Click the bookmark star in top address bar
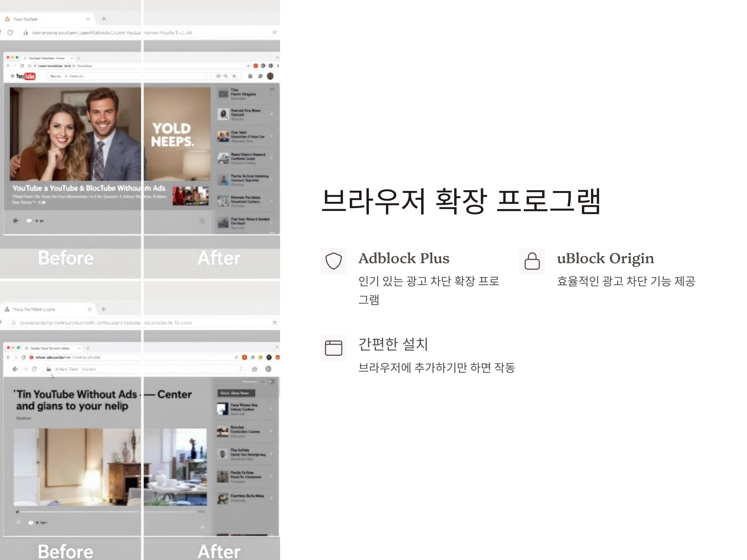747x560 pixels. click(x=274, y=32)
